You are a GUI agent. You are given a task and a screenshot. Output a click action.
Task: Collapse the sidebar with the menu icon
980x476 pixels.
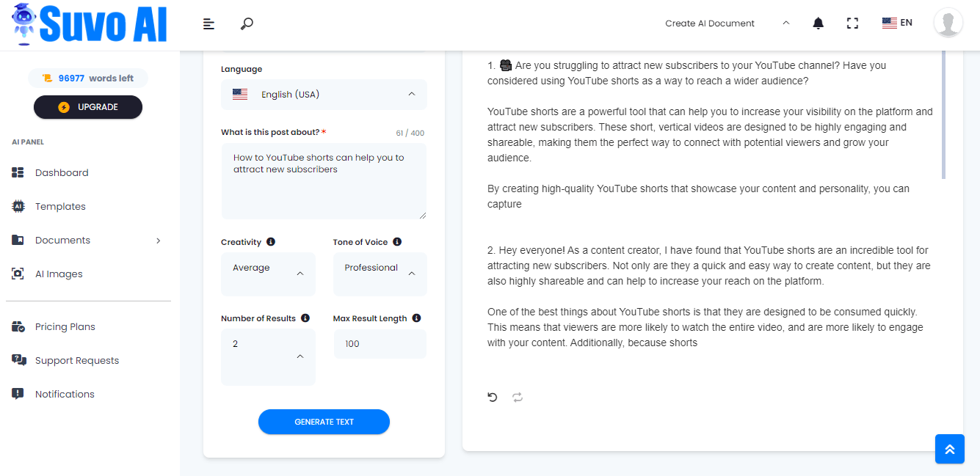point(209,23)
